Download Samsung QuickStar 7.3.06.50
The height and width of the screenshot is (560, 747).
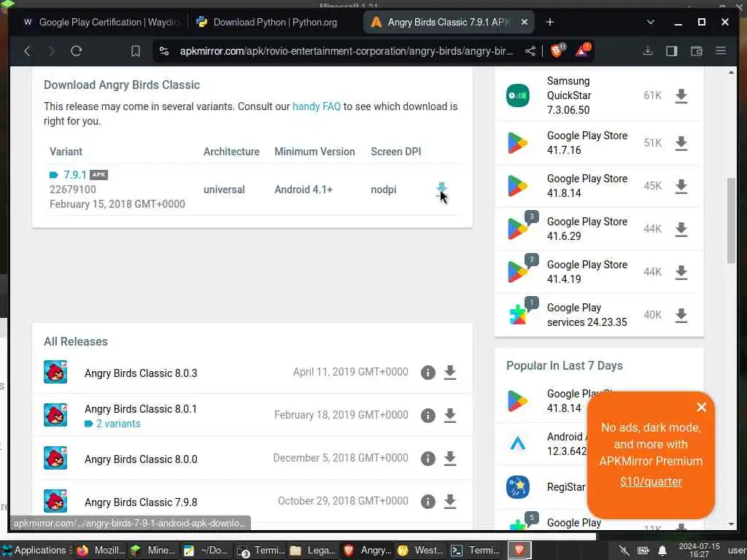pyautogui.click(x=681, y=96)
